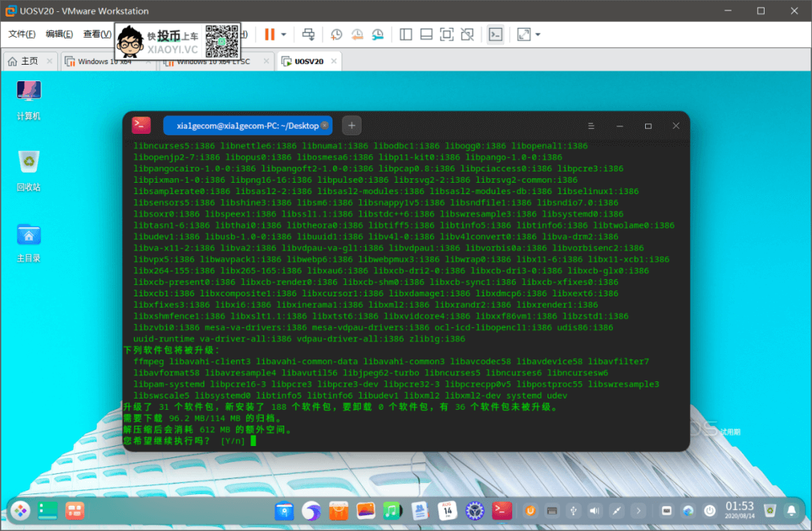Toggle the thumbnail bar view
The height and width of the screenshot is (531, 812).
[x=426, y=35]
